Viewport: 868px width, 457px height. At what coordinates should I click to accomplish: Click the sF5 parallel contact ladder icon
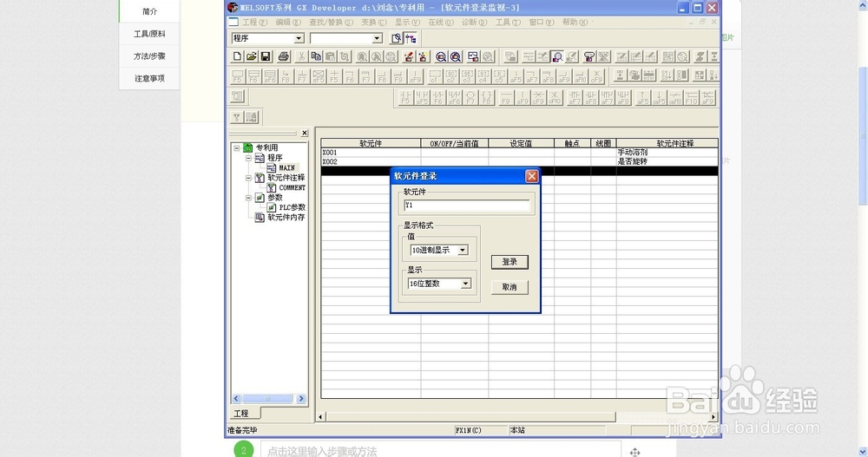(422, 98)
